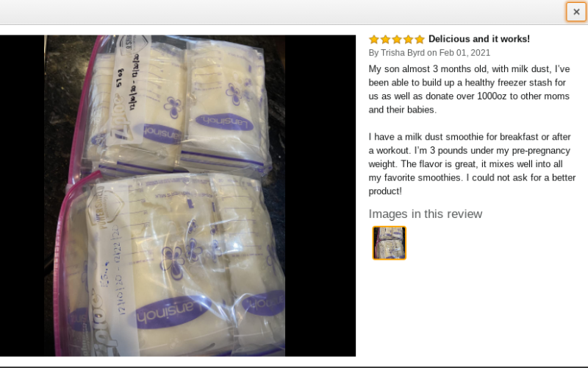Click the third rating star
Image resolution: width=588 pixels, height=368 pixels.
pos(397,39)
